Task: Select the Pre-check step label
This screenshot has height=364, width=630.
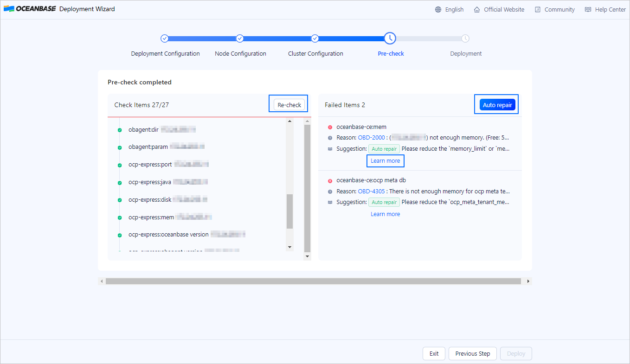Action: [x=391, y=54]
